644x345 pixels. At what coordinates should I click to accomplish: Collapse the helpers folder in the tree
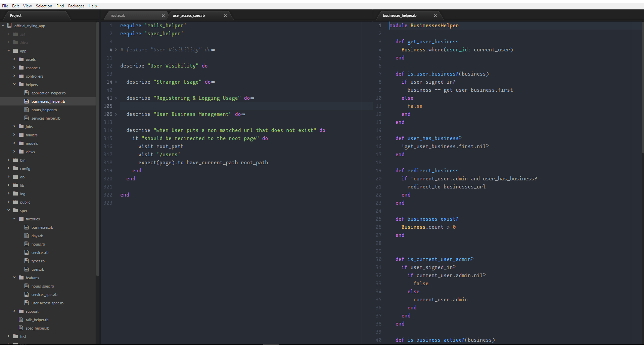point(14,84)
